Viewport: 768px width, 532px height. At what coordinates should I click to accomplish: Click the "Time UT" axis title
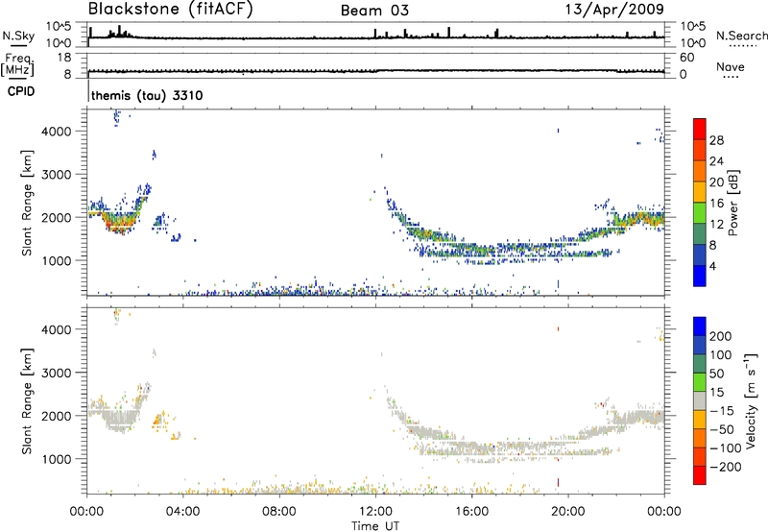[x=375, y=526]
